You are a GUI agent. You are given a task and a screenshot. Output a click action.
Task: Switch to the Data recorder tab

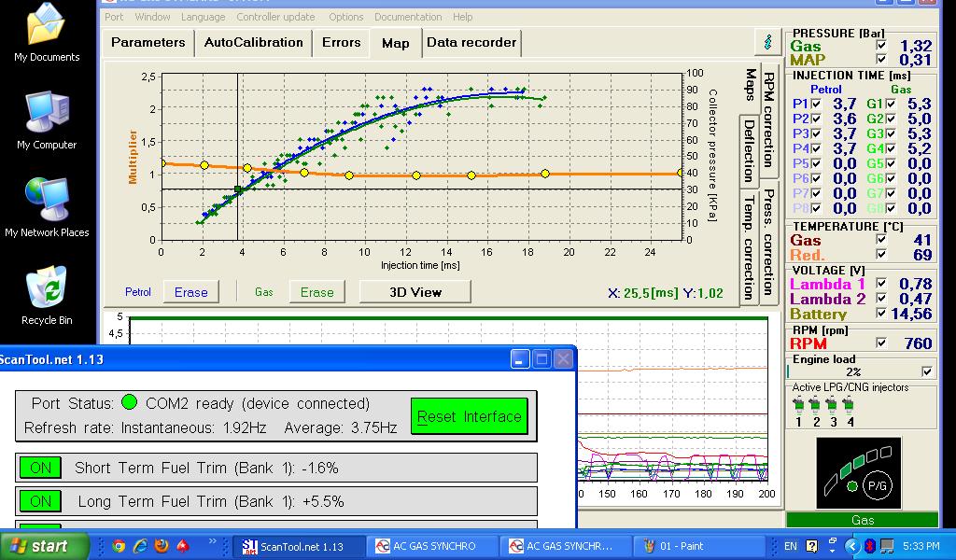(471, 42)
